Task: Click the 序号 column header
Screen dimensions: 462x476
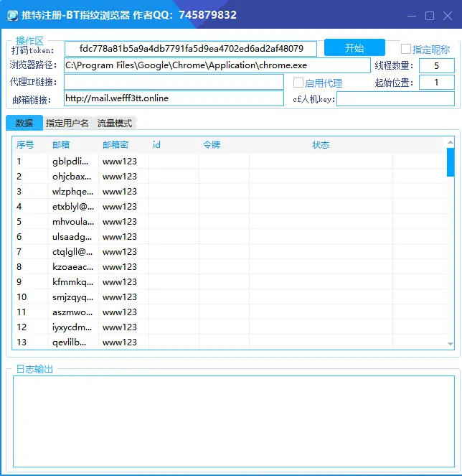Action: coord(25,145)
